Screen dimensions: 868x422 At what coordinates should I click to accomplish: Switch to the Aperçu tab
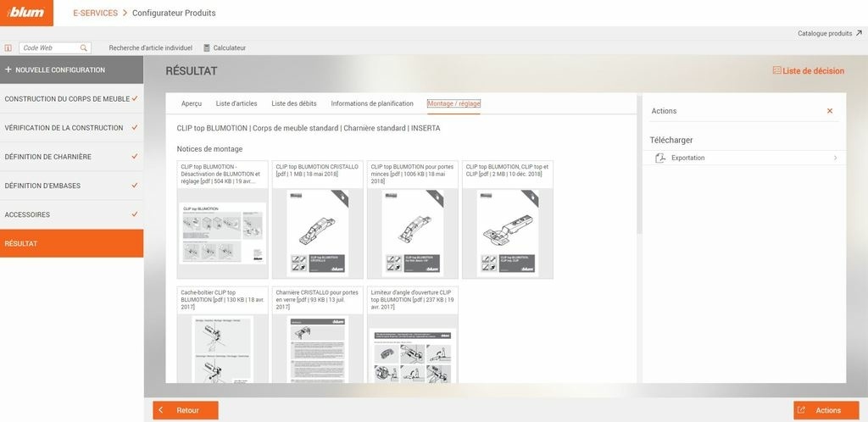192,103
